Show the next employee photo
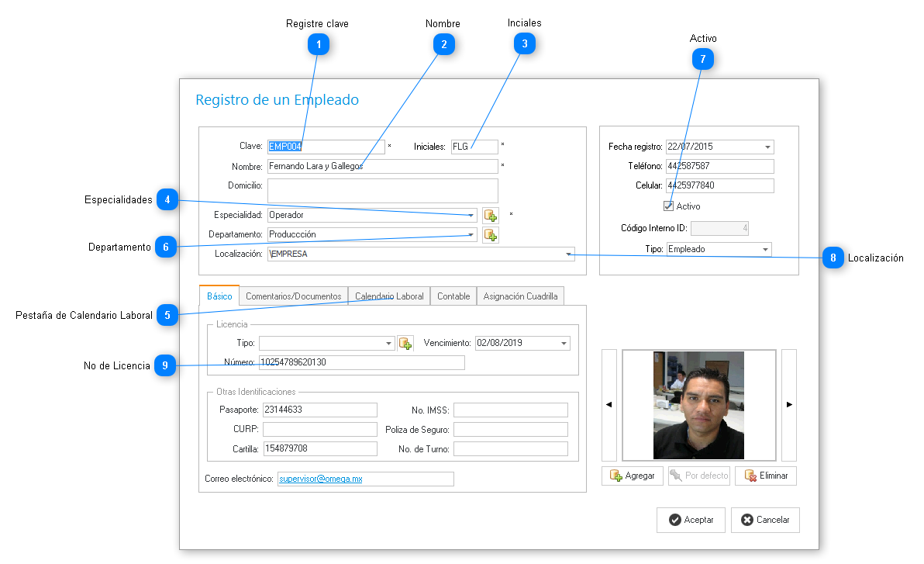 tap(789, 404)
